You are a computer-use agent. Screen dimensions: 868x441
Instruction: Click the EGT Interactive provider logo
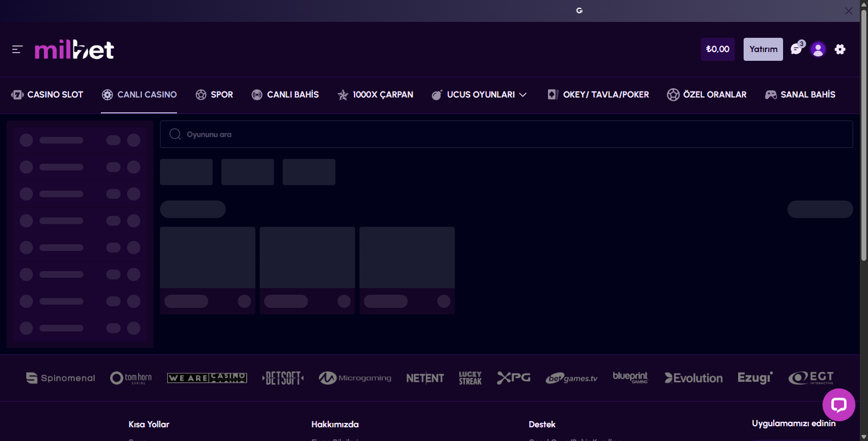811,378
